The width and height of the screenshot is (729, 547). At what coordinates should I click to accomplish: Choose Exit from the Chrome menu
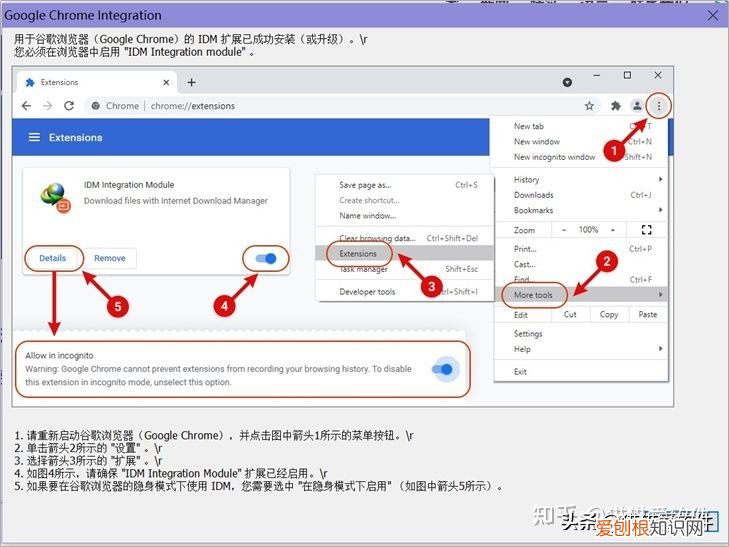580,372
